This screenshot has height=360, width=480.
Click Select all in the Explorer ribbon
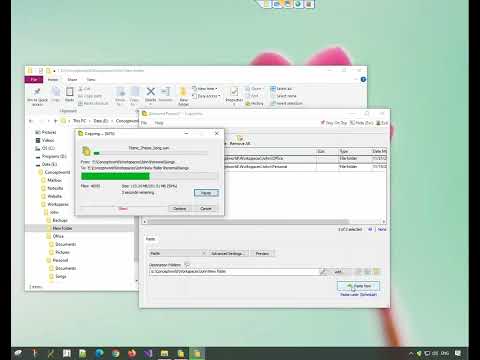tap(282, 89)
